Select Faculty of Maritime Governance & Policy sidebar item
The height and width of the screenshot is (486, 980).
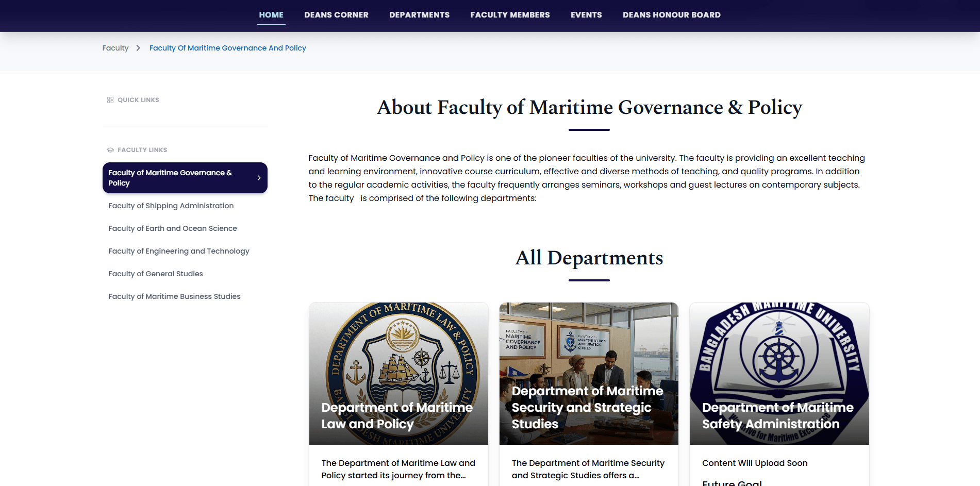coord(185,178)
